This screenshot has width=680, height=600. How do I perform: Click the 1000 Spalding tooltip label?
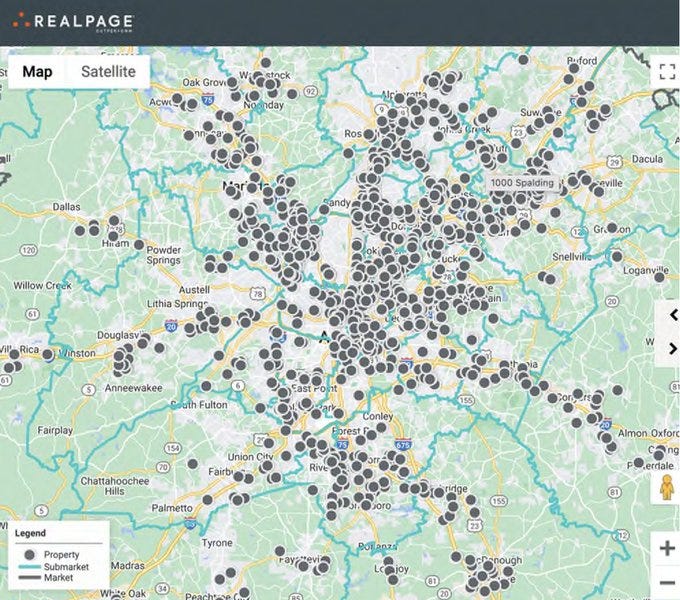pyautogui.click(x=522, y=183)
